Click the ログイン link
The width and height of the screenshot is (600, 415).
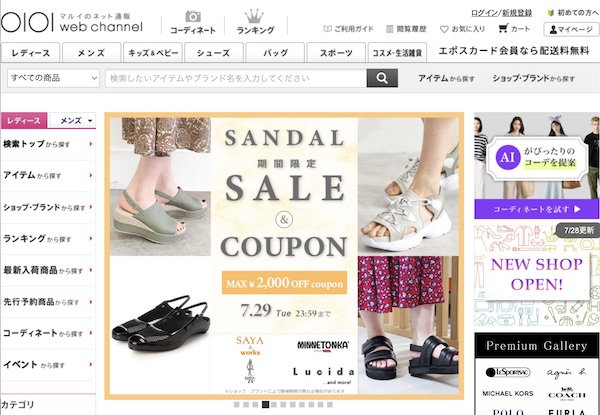tap(484, 13)
